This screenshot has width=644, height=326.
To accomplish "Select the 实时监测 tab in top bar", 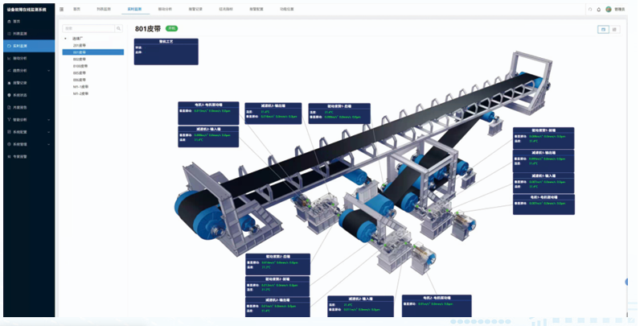I will (135, 9).
